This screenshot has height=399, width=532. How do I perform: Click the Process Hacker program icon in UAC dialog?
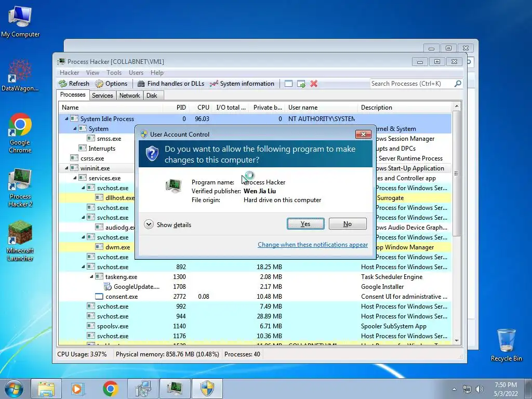(x=174, y=186)
